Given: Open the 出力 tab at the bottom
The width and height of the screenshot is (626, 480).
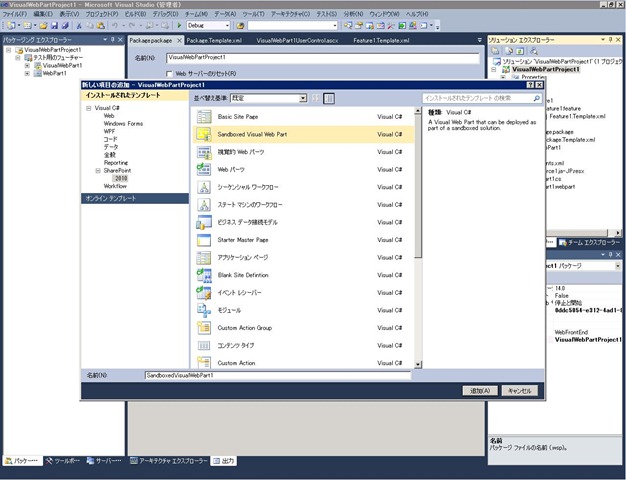Looking at the screenshot, I should point(224,461).
